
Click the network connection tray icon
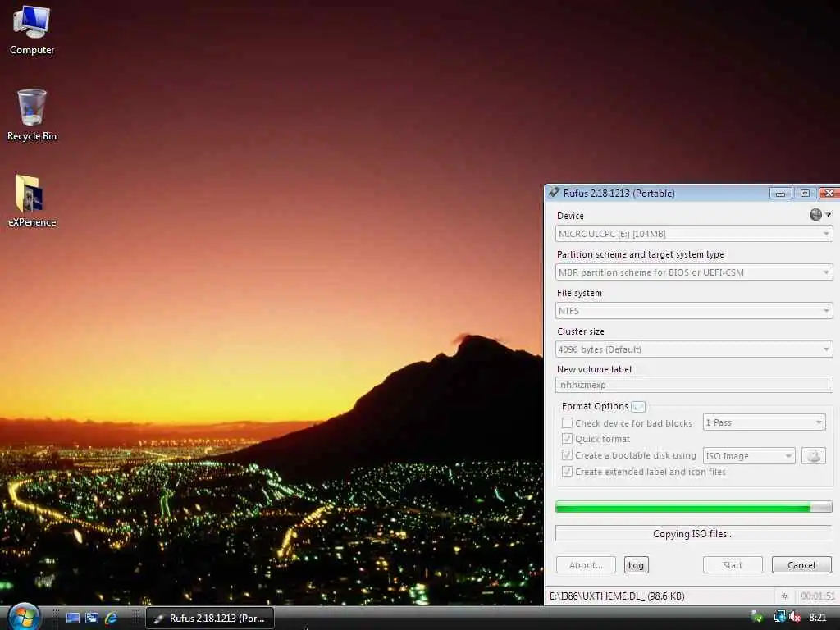[x=779, y=617]
